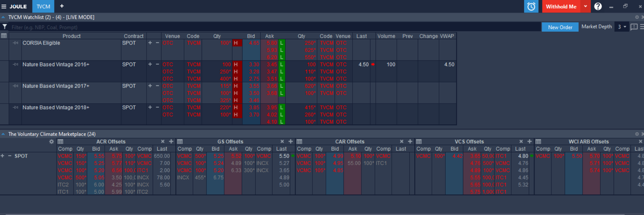This screenshot has height=215, width=644.
Task: Click the ACR Offsets 5.55 bid cell
Action: (96, 156)
